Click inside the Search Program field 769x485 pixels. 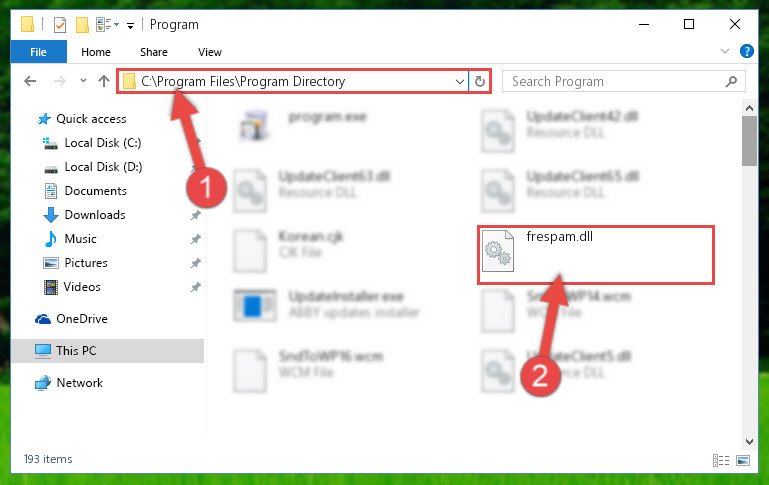coord(616,81)
